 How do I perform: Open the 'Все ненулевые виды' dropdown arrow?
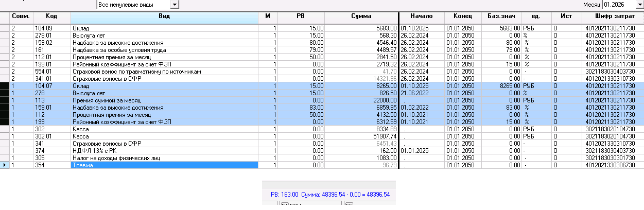(175, 5)
